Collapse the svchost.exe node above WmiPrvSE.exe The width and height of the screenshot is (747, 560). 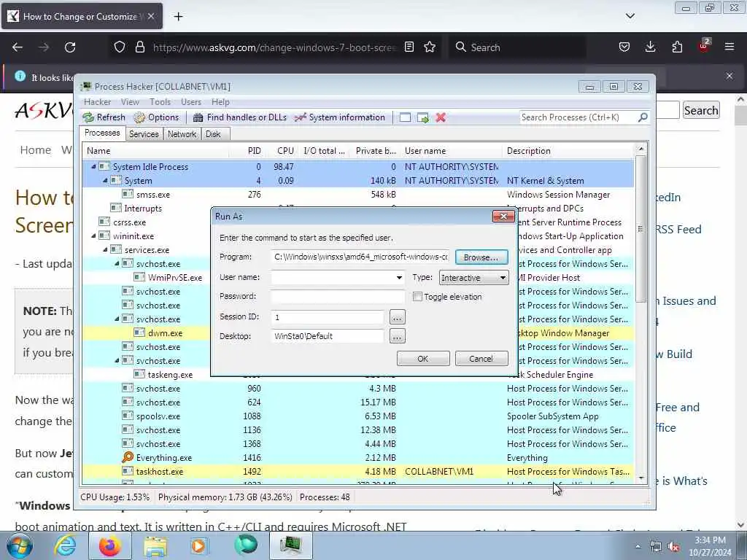[117, 263]
